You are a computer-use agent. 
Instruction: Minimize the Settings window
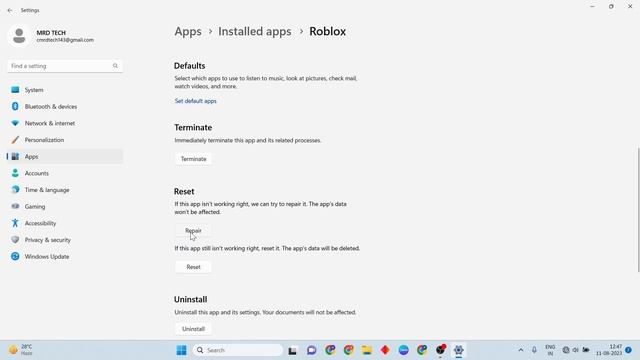click(x=592, y=7)
